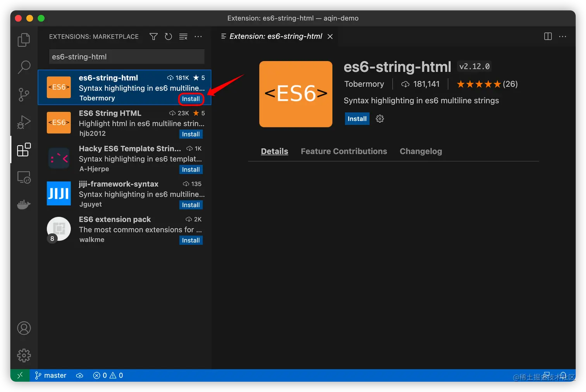Switch to the Details tab

(x=274, y=151)
